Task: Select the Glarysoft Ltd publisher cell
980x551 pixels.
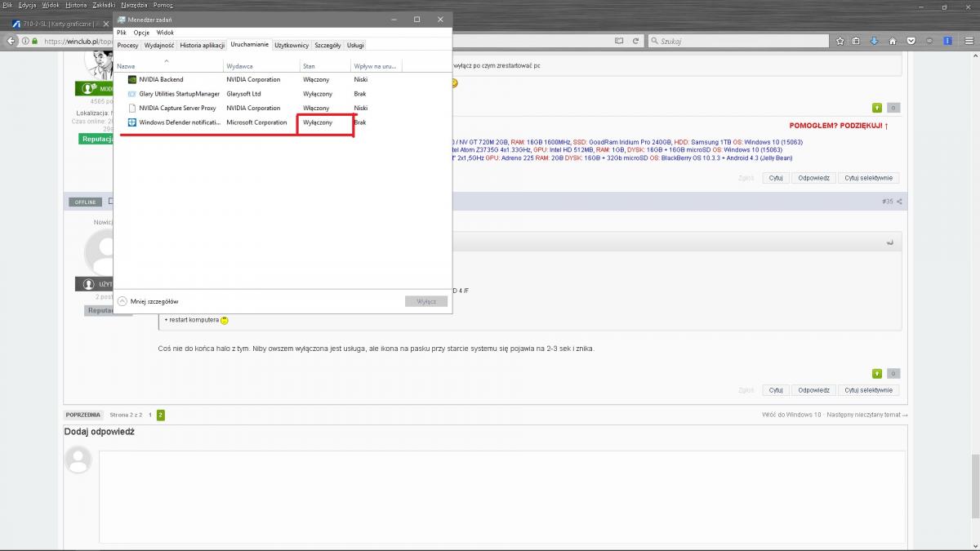Action: [x=243, y=94]
